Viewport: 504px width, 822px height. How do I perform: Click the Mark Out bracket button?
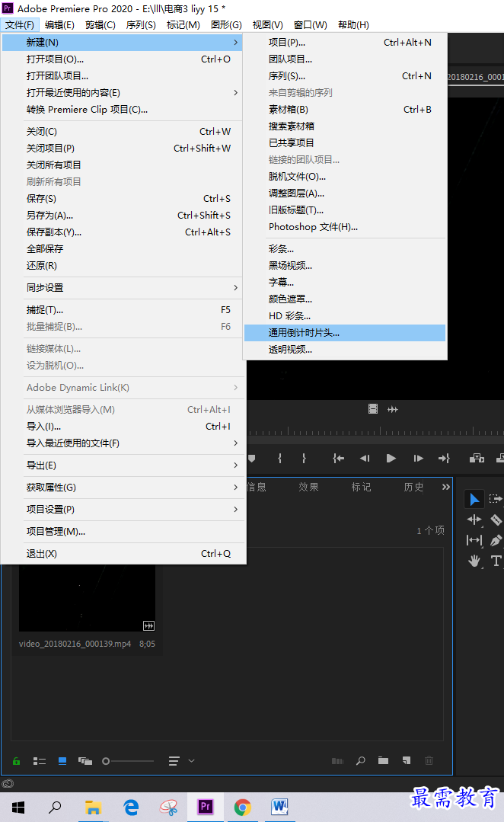[304, 458]
